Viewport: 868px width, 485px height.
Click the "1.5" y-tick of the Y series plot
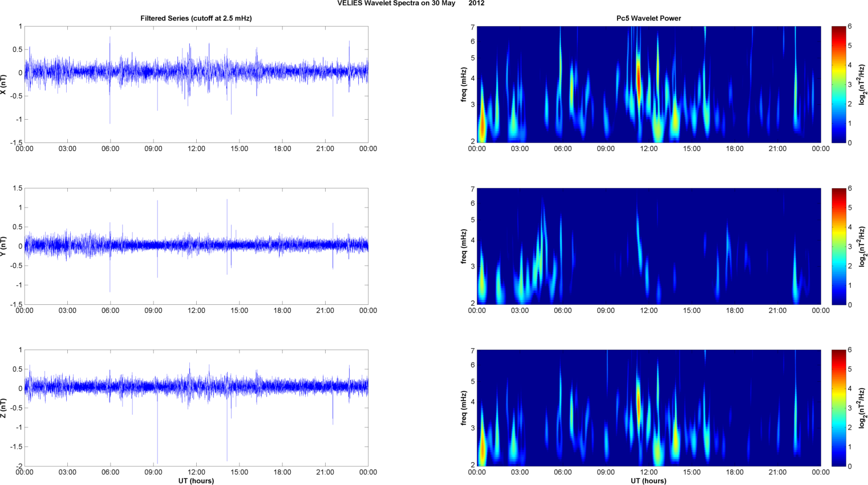coord(18,188)
